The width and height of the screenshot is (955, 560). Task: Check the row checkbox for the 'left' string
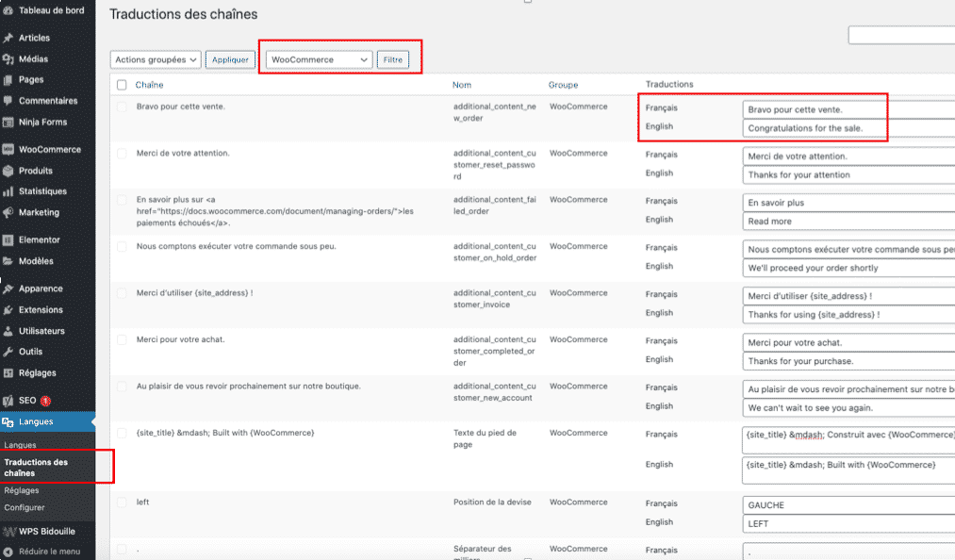point(120,502)
